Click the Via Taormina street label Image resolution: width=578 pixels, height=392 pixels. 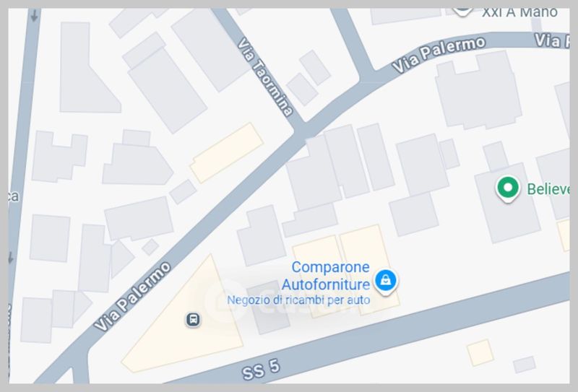click(x=265, y=77)
